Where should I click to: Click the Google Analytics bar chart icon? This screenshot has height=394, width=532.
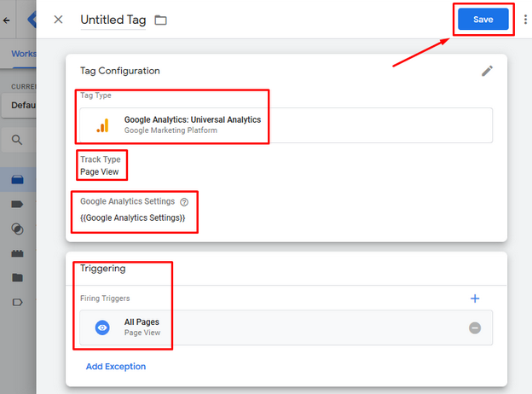point(102,125)
